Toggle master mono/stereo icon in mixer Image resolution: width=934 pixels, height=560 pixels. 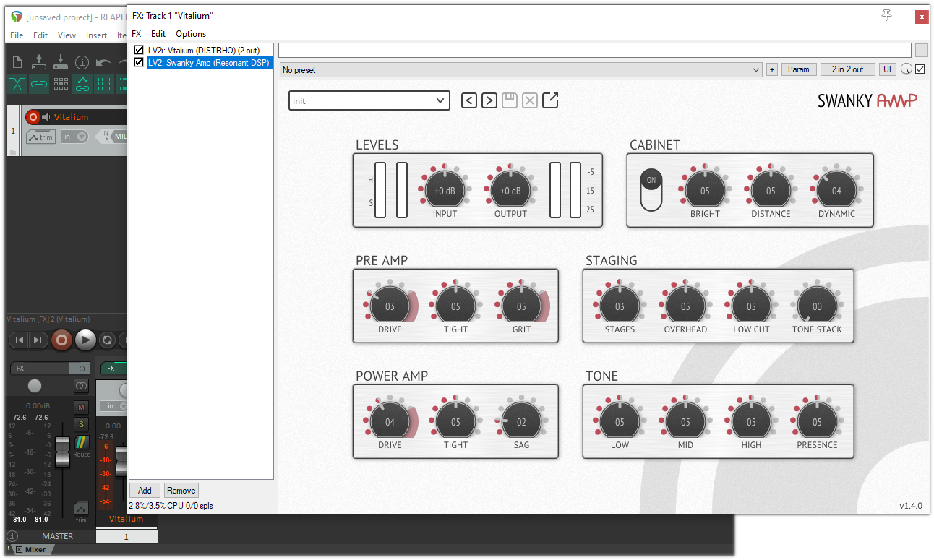pyautogui.click(x=81, y=387)
